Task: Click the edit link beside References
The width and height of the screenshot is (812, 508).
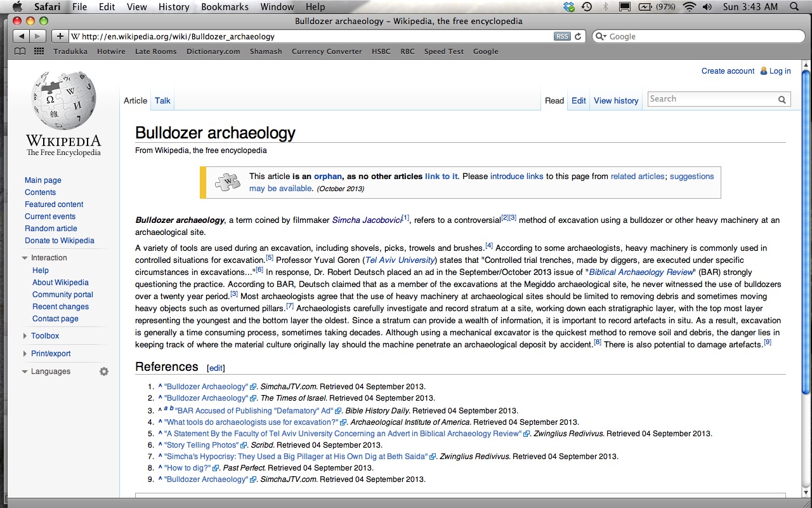Action: (216, 368)
